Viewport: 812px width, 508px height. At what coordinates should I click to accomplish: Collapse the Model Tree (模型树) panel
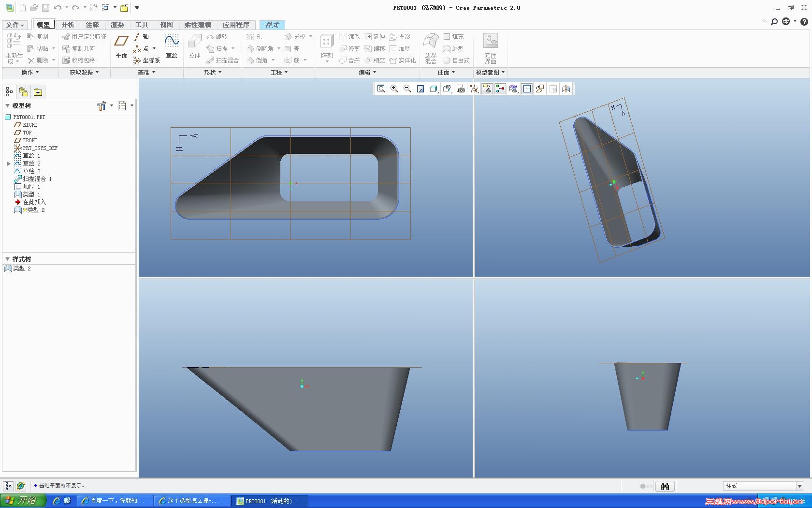[x=7, y=105]
